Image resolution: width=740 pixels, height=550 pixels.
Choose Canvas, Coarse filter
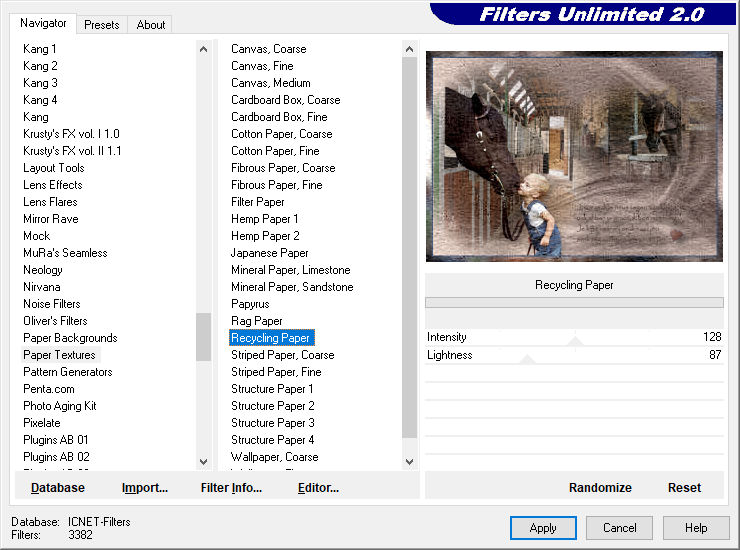click(269, 49)
